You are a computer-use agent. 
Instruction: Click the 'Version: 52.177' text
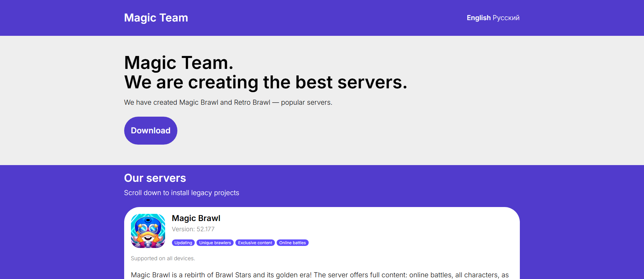point(193,229)
